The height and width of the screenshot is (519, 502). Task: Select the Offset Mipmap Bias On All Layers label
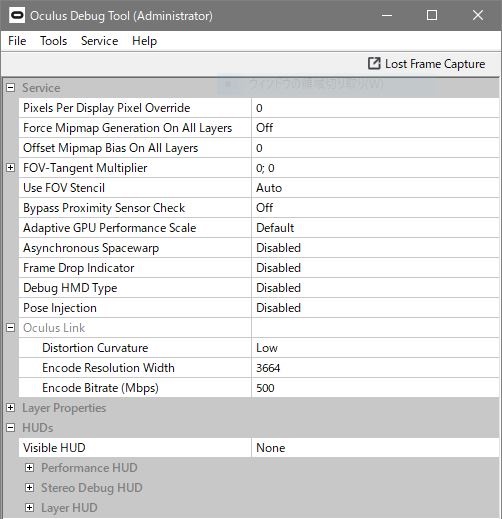(x=110, y=148)
